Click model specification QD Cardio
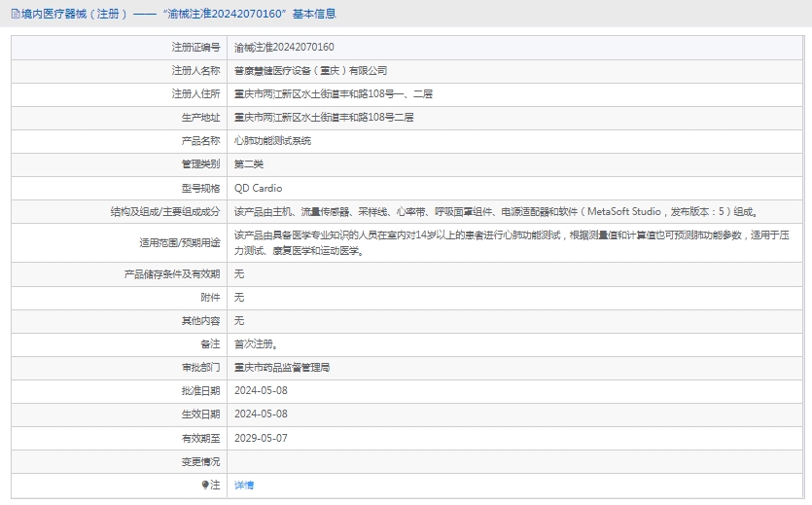 (259, 188)
